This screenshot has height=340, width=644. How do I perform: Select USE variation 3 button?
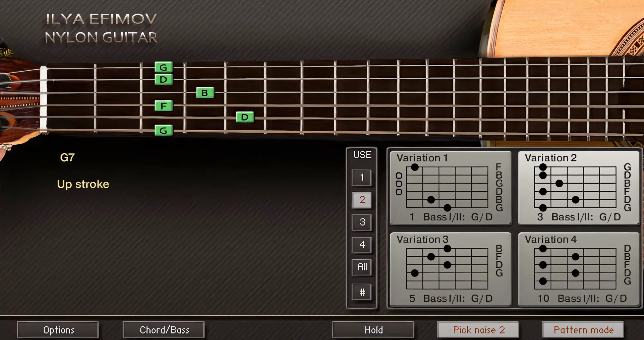pos(362,222)
